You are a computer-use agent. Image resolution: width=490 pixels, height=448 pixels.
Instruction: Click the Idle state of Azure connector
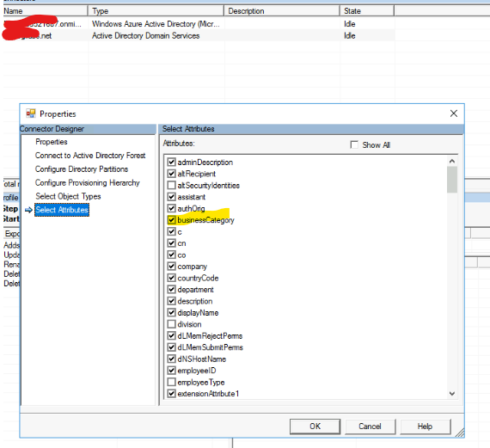349,24
